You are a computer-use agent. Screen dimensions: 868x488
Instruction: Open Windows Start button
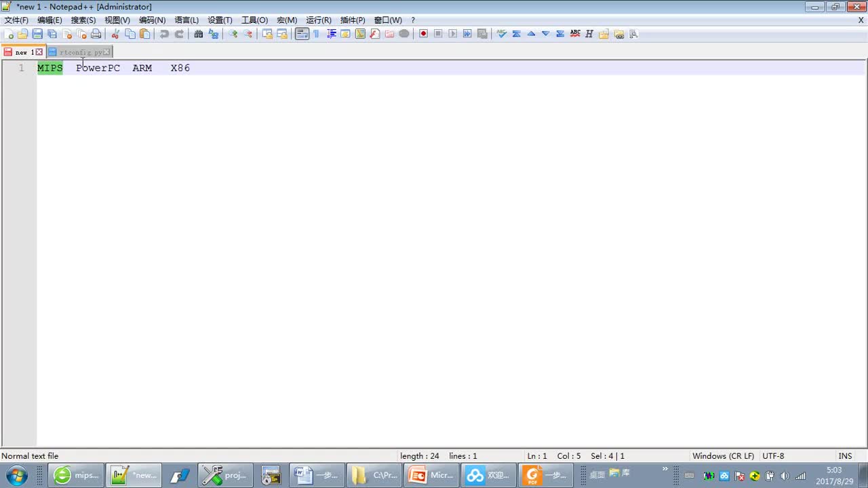pyautogui.click(x=16, y=475)
